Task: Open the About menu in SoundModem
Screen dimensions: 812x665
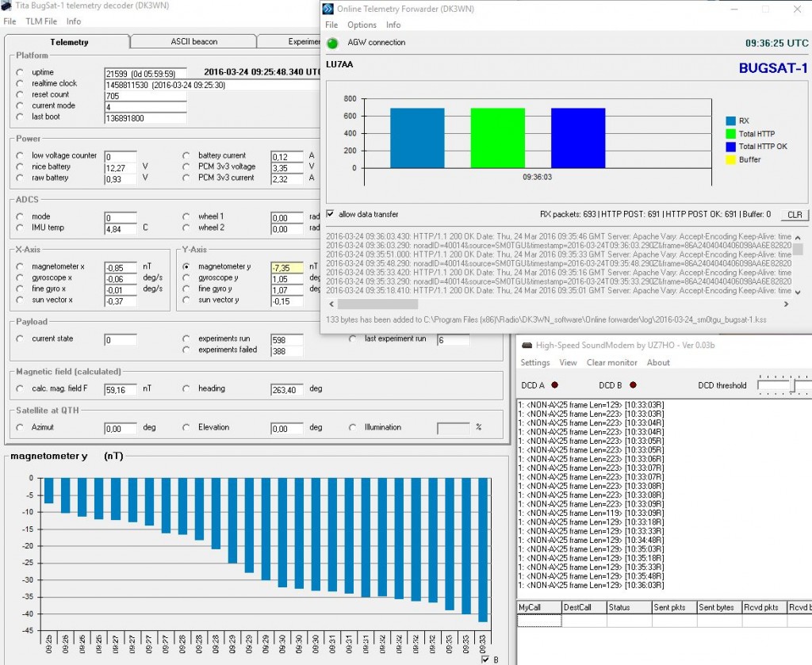Action: (x=658, y=363)
